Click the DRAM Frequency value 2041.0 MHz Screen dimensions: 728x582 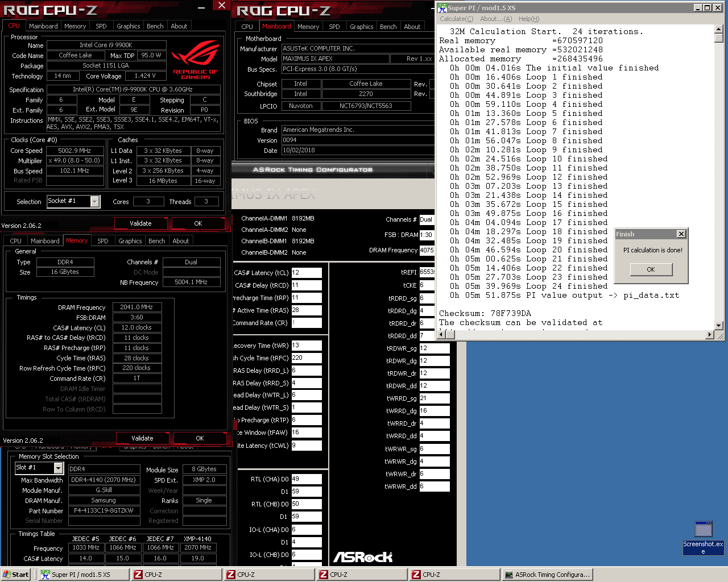[x=136, y=307]
